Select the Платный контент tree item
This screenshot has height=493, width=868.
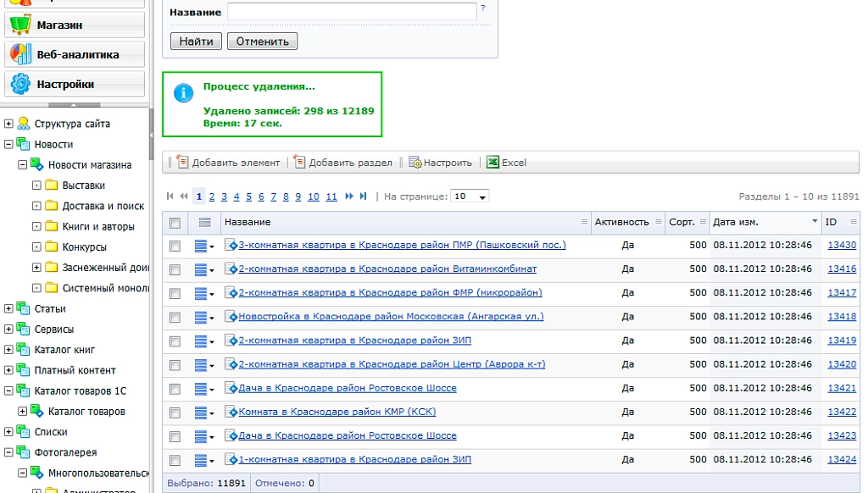click(75, 370)
